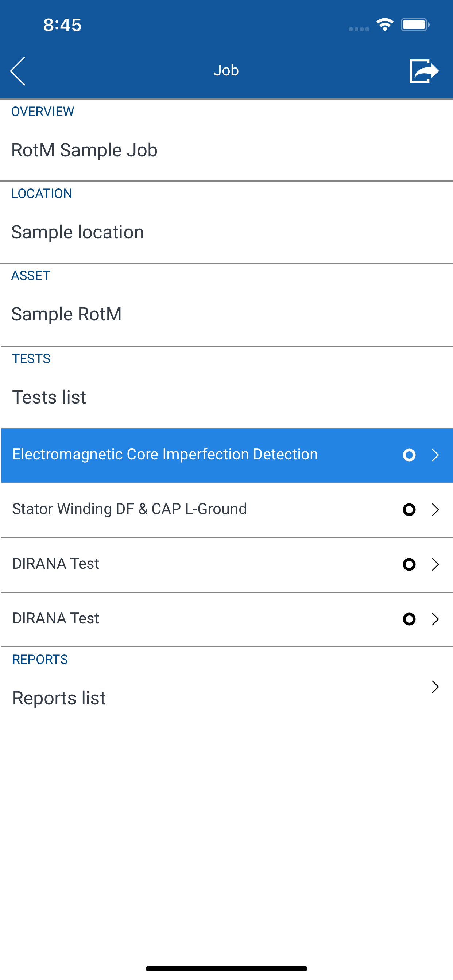
Task: Tap the home indicator bar
Action: [226, 968]
